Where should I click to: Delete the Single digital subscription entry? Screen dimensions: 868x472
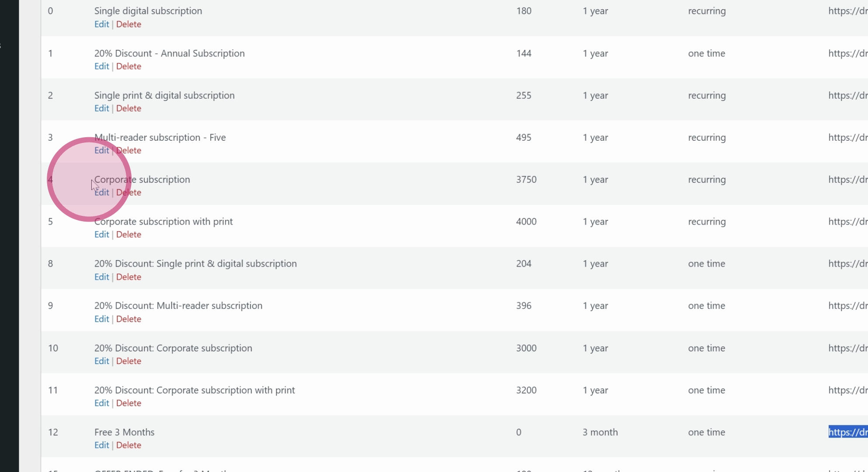pos(128,24)
